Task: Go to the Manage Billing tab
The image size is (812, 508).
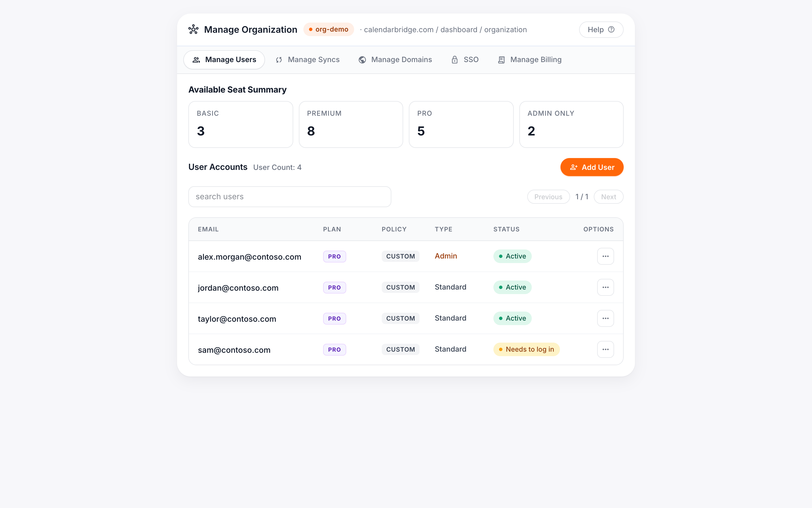Action: pyautogui.click(x=529, y=60)
